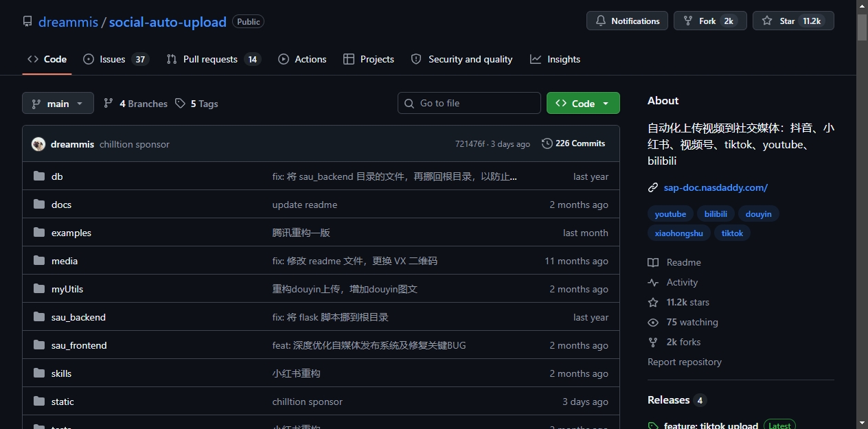Click Report repository
The image size is (868, 429).
click(x=685, y=362)
